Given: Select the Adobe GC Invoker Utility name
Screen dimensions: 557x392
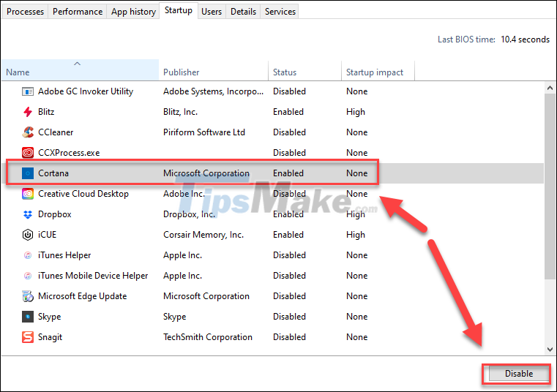Looking at the screenshot, I should 86,91.
